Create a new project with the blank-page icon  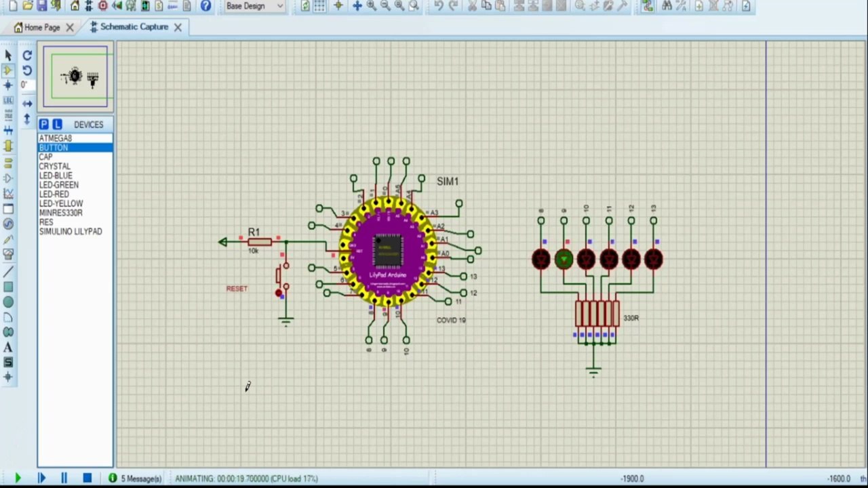(x=13, y=5)
